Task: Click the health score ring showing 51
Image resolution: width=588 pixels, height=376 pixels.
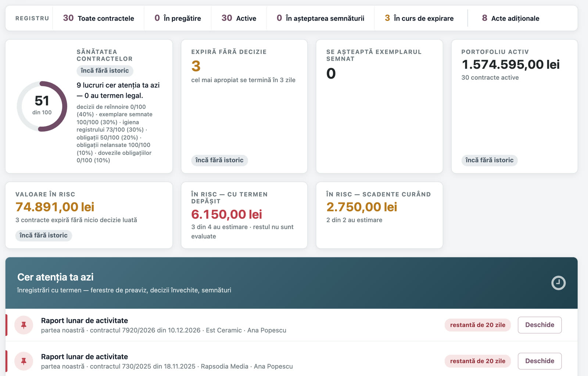Action: click(42, 106)
